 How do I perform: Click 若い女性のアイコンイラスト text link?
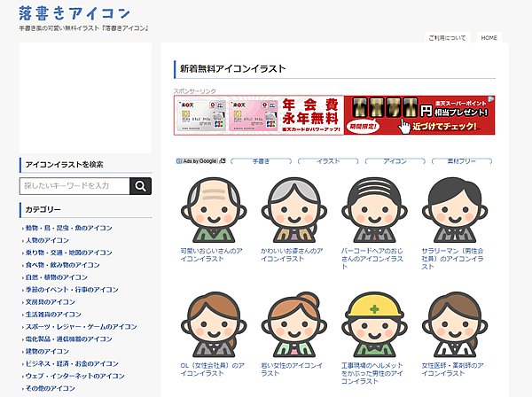[x=292, y=370]
